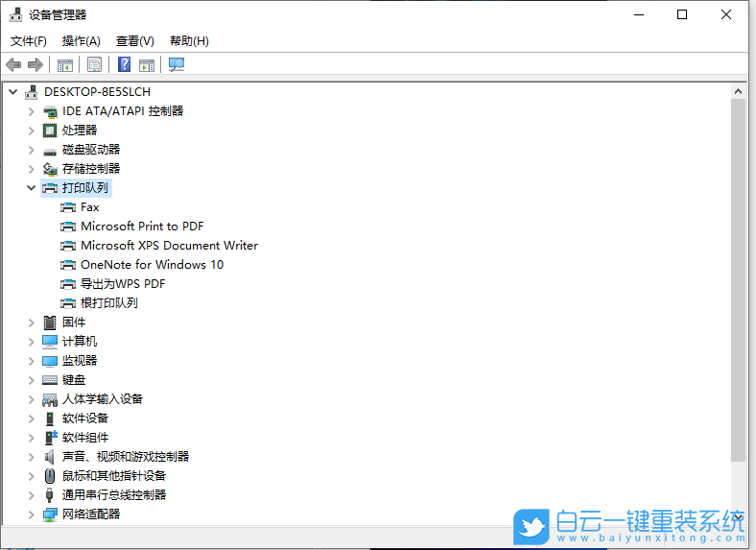Expand the 软件组件 node
Screen dimensions: 756x550
point(32,438)
